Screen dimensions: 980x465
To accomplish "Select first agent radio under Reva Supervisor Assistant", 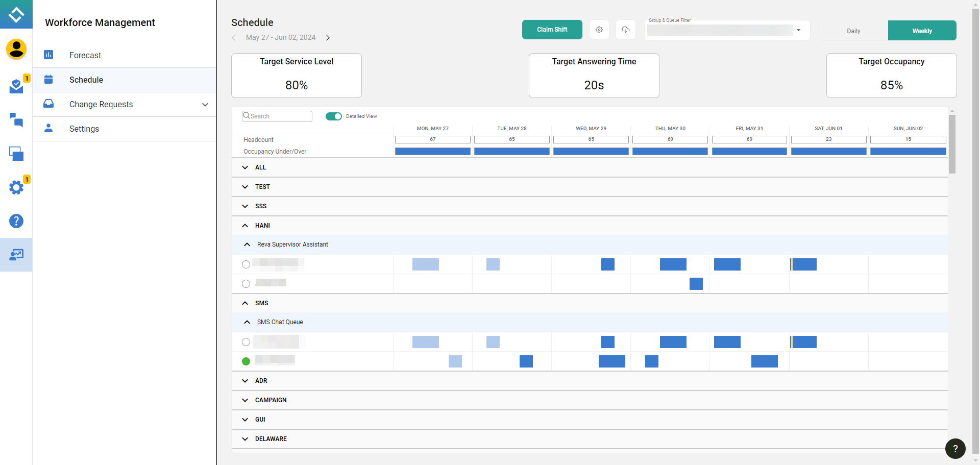I will (x=246, y=264).
